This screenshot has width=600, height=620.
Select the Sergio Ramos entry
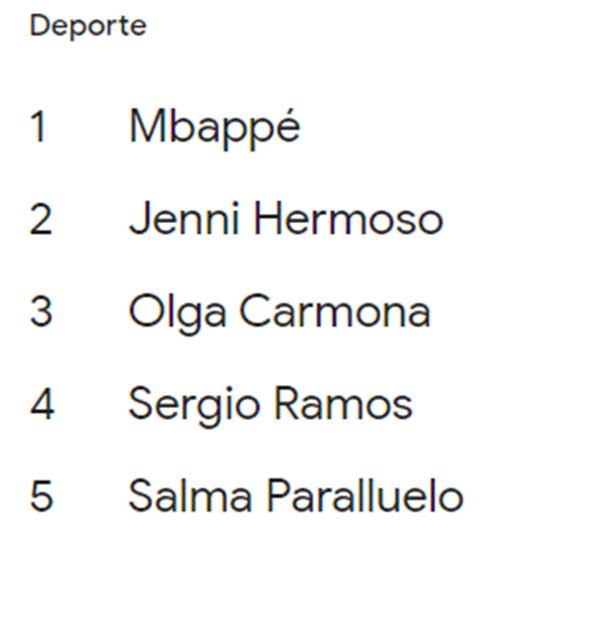(270, 404)
